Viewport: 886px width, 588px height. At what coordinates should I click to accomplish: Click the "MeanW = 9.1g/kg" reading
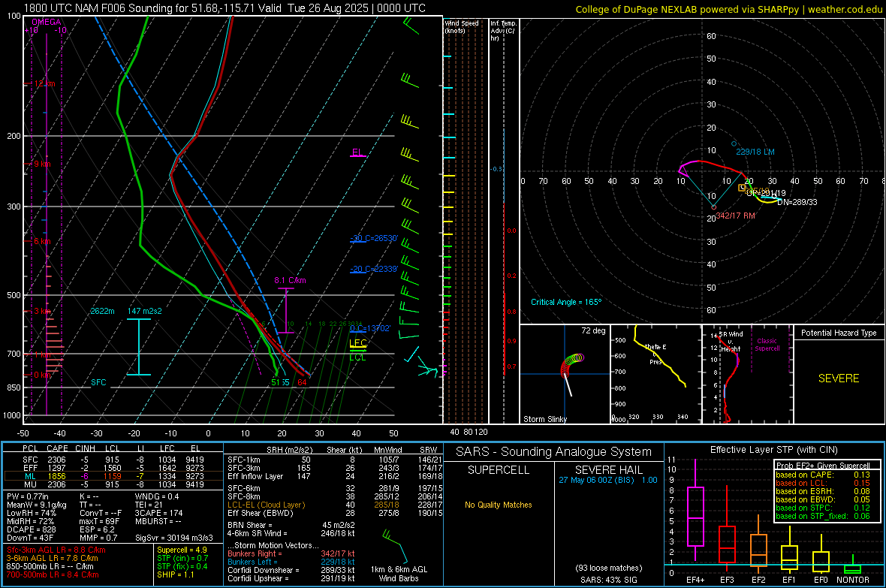[x=37, y=505]
